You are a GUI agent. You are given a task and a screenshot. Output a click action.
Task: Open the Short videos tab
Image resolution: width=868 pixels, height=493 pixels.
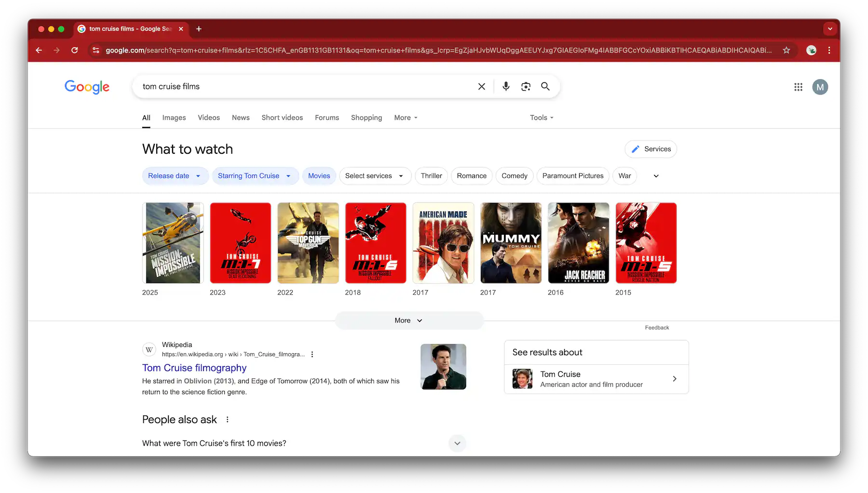(x=282, y=118)
